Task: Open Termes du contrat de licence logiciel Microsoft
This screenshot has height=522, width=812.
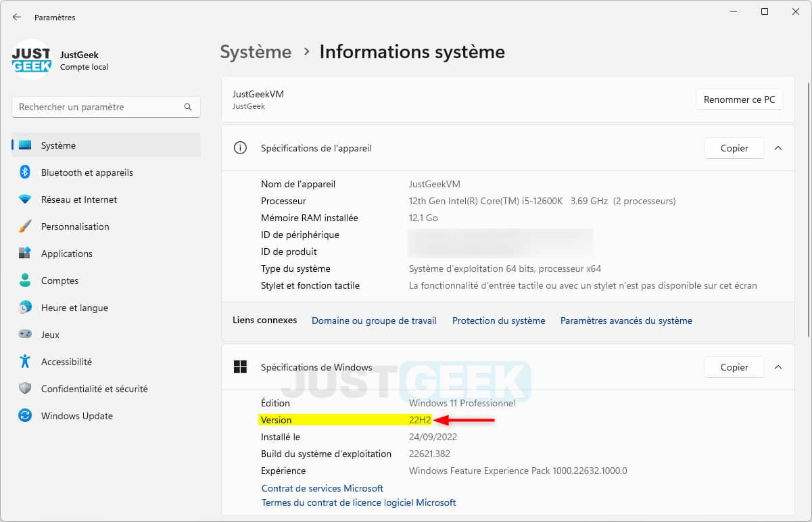Action: pos(359,503)
